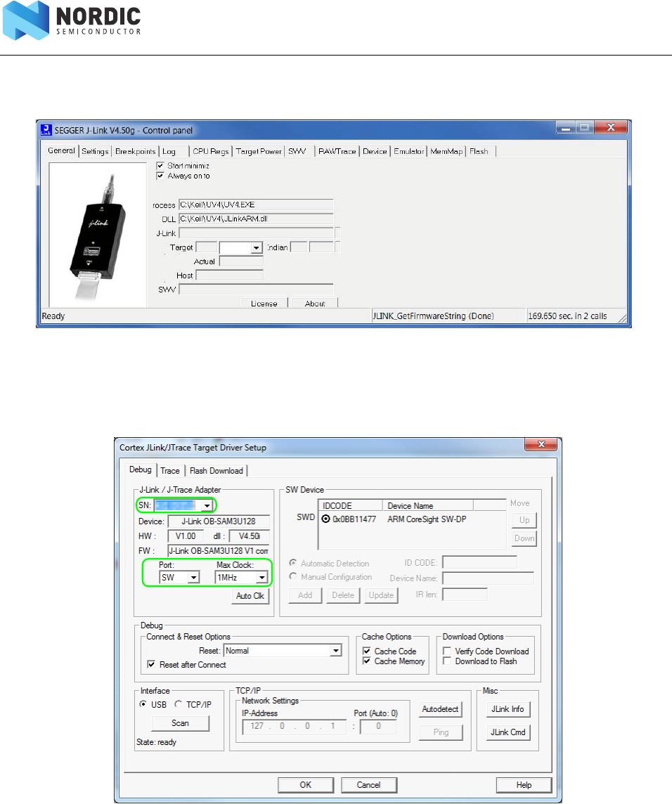This screenshot has width=672, height=804.
Task: Expand the SN serial number dropdown
Action: [x=206, y=505]
